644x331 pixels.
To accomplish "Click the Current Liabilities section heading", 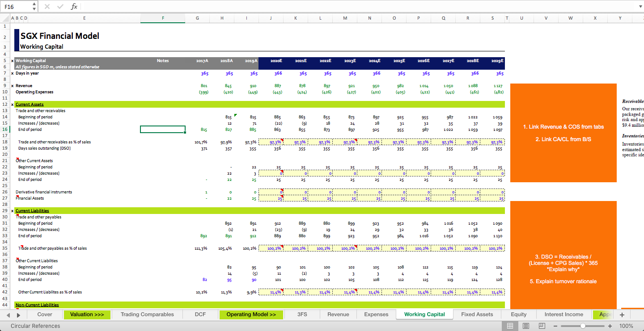I will pyautogui.click(x=32, y=211).
